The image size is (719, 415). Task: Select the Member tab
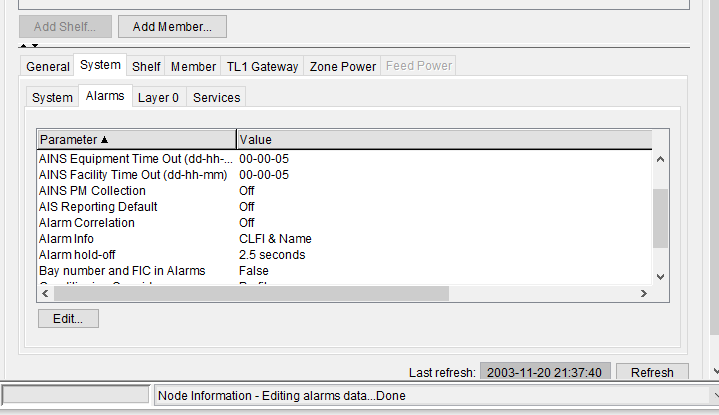point(193,66)
